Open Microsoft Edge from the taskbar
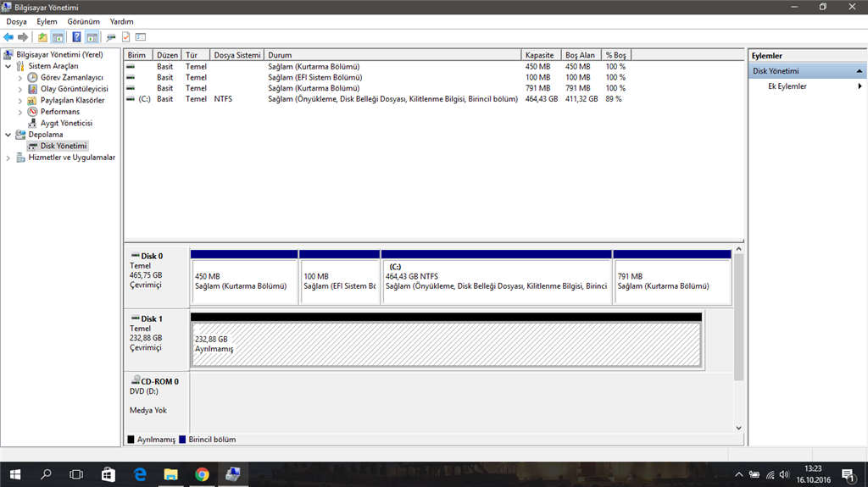This screenshot has width=868, height=487. pos(140,474)
